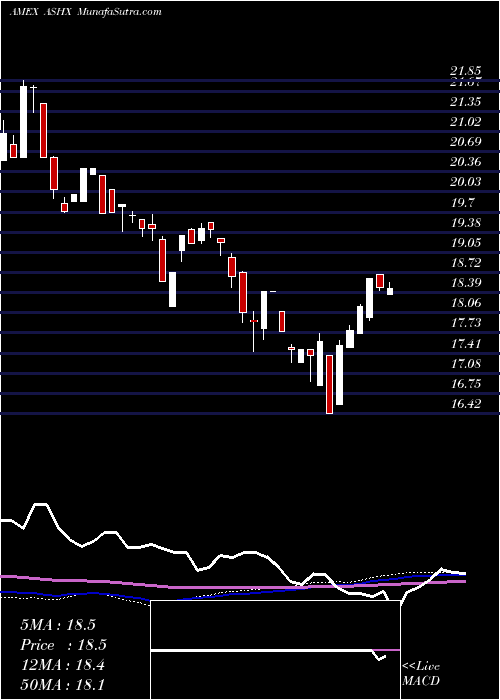
Task: Click the 17.08 price axis label
Action: tap(466, 363)
